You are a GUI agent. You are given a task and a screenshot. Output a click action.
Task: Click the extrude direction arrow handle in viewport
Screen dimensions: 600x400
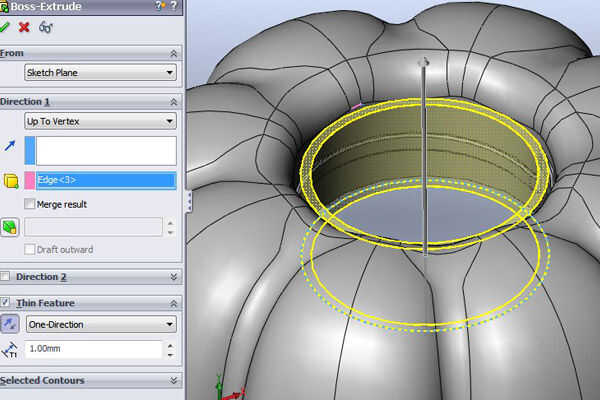(x=424, y=62)
